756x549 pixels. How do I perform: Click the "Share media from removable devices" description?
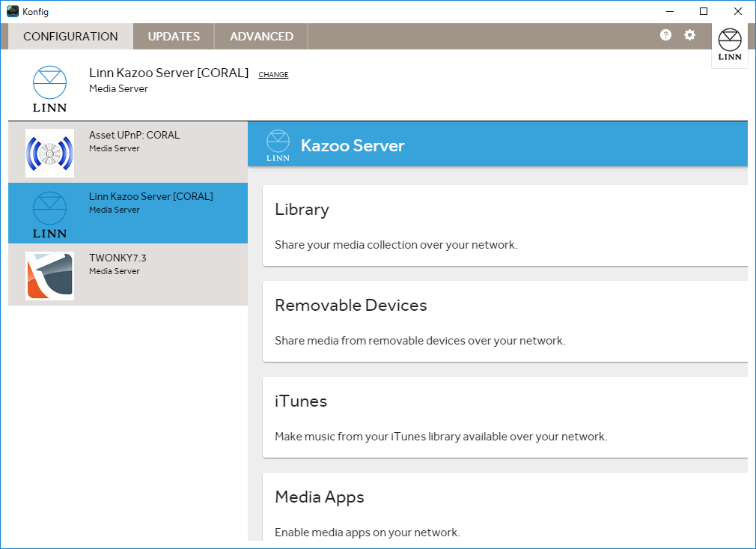pyautogui.click(x=420, y=341)
